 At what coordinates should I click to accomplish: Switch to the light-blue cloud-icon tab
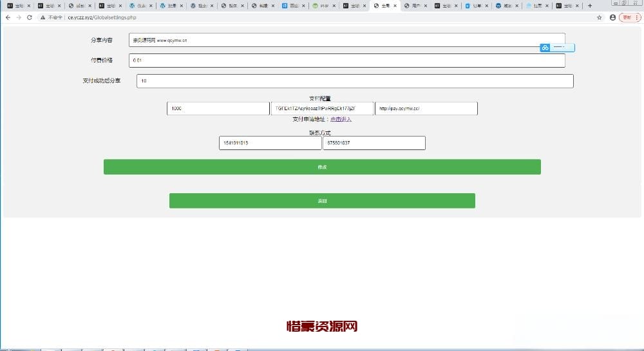(x=538, y=6)
